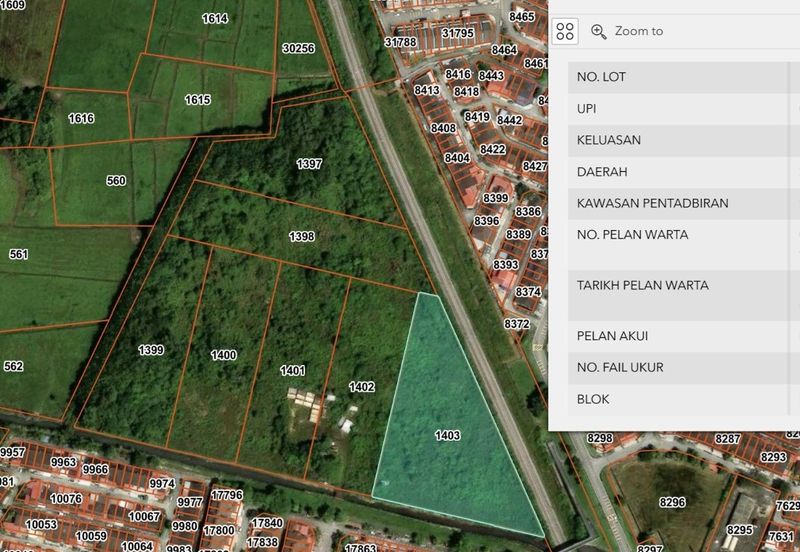Select land parcel labeled 1398
The width and height of the screenshot is (800, 552).
tap(301, 237)
